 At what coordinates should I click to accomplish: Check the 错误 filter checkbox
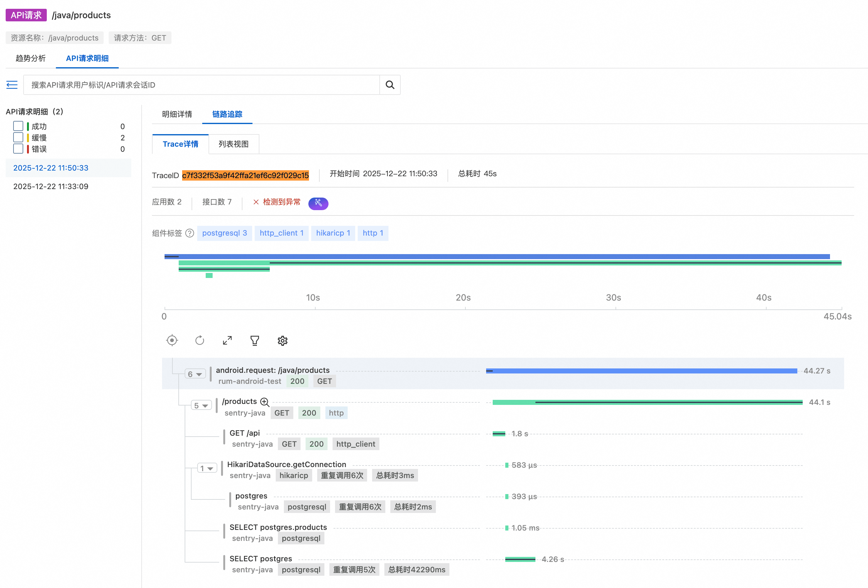[18, 149]
